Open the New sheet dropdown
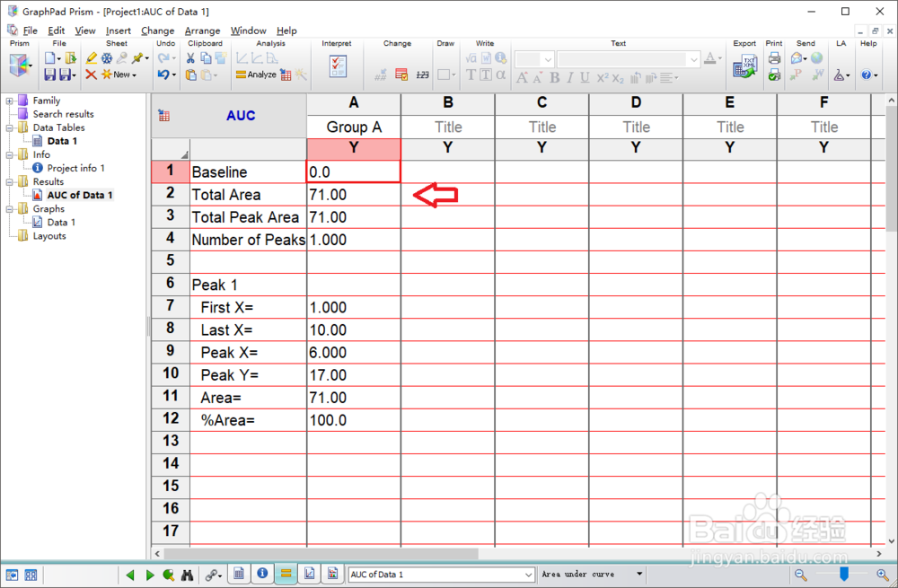Viewport: 898px width, 588px height. [x=119, y=75]
